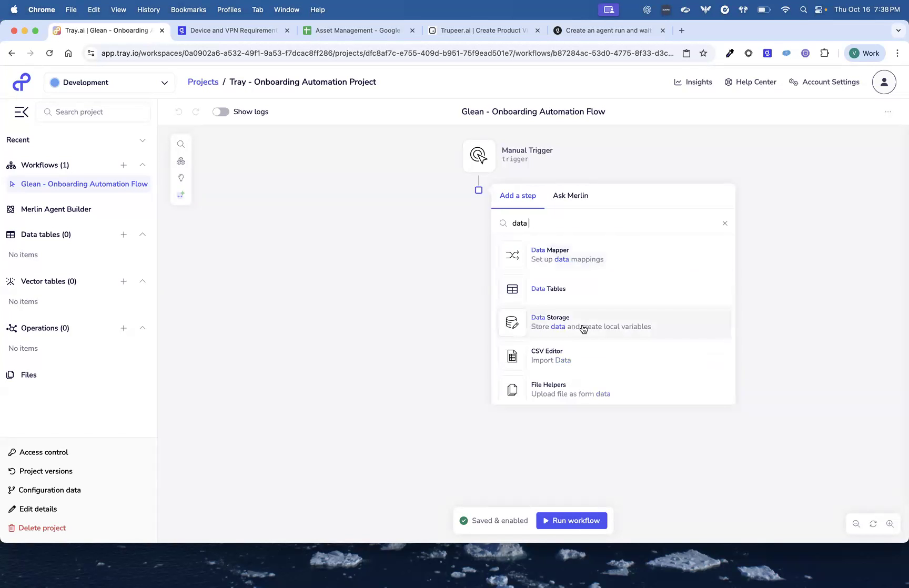Collapse the Data tables section
This screenshot has height=588, width=909.
143,235
